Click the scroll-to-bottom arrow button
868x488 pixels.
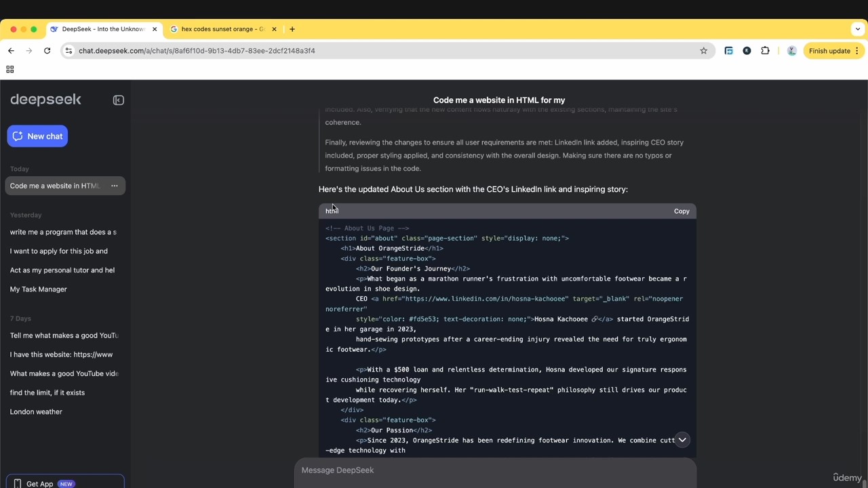click(682, 440)
